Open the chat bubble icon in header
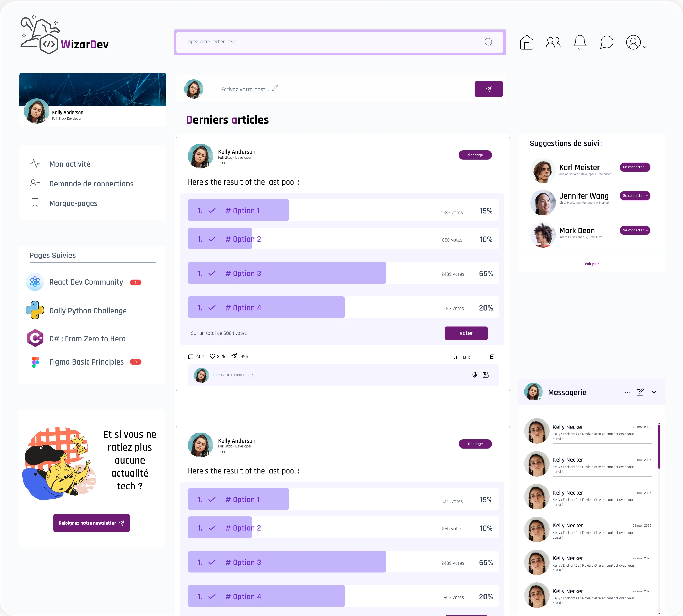Screen dimensions: 683x616 click(606, 42)
